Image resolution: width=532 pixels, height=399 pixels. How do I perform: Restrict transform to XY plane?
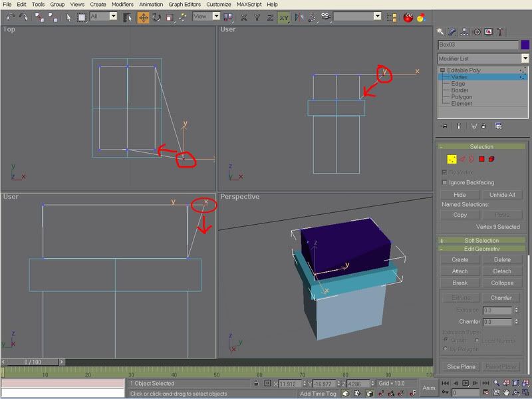click(x=284, y=17)
